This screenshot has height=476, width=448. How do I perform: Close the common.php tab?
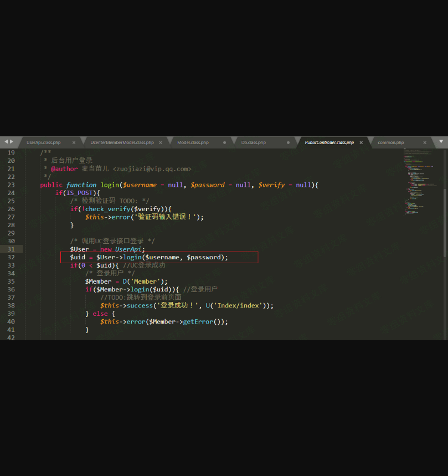coord(423,142)
